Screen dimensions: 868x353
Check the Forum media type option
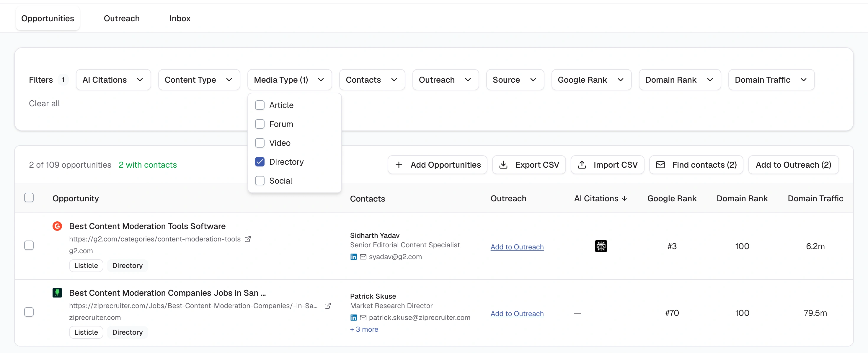260,124
